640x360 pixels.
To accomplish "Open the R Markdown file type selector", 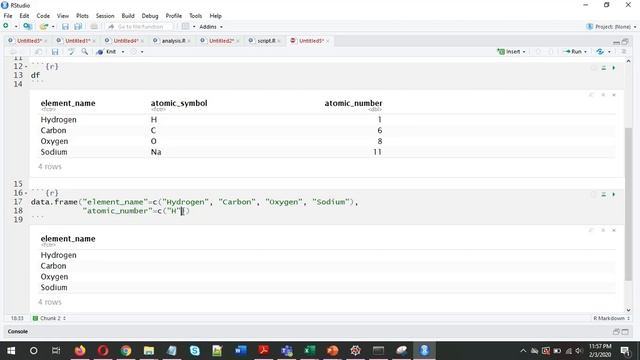I will 611,318.
